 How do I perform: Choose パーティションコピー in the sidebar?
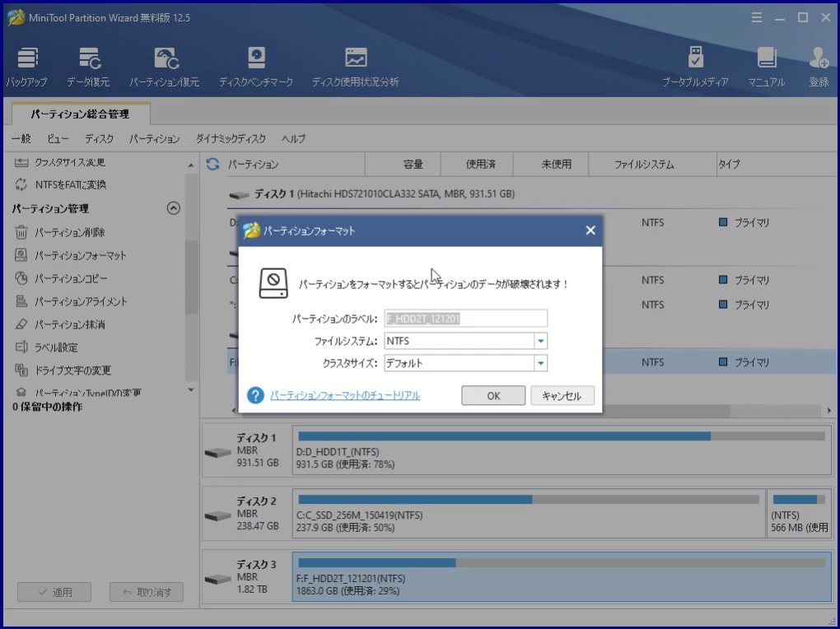click(x=61, y=278)
